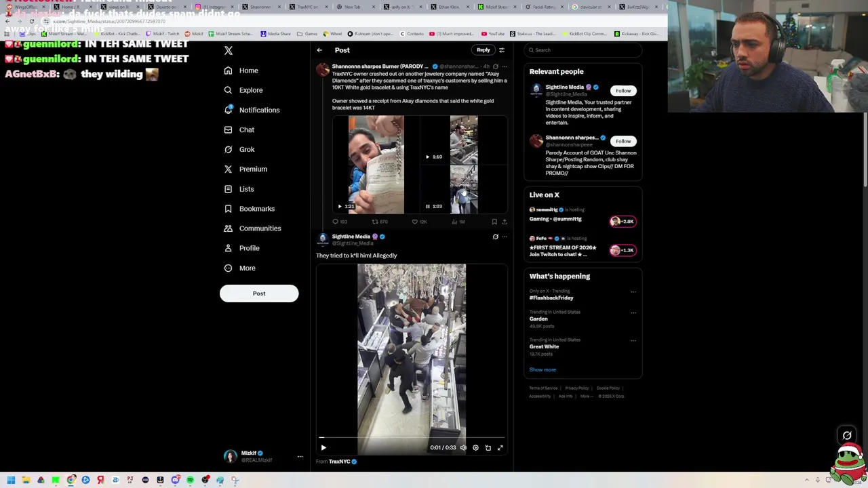This screenshot has height=488, width=868.
Task: Open Bookmarks in sidebar
Action: pos(249,209)
